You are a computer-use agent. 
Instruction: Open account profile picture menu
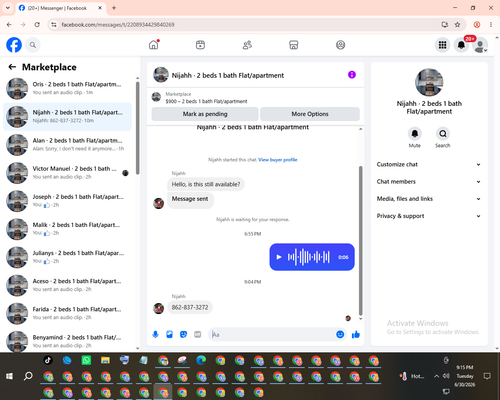coord(480,45)
